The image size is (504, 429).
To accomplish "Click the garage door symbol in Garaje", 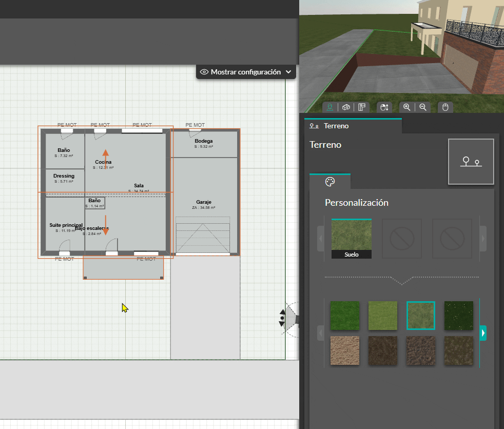I will click(x=203, y=235).
